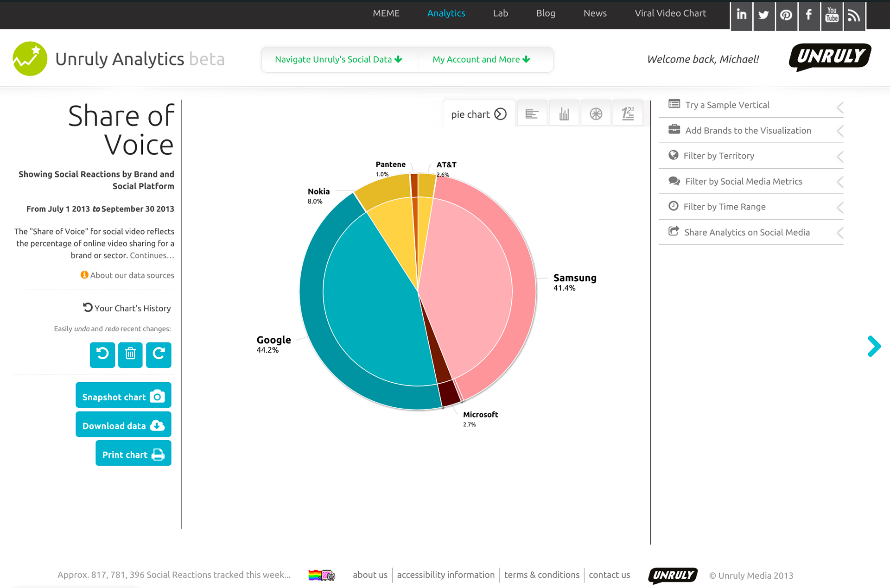Click the Pinterest icon in header
The image size is (890, 588).
coord(786,15)
